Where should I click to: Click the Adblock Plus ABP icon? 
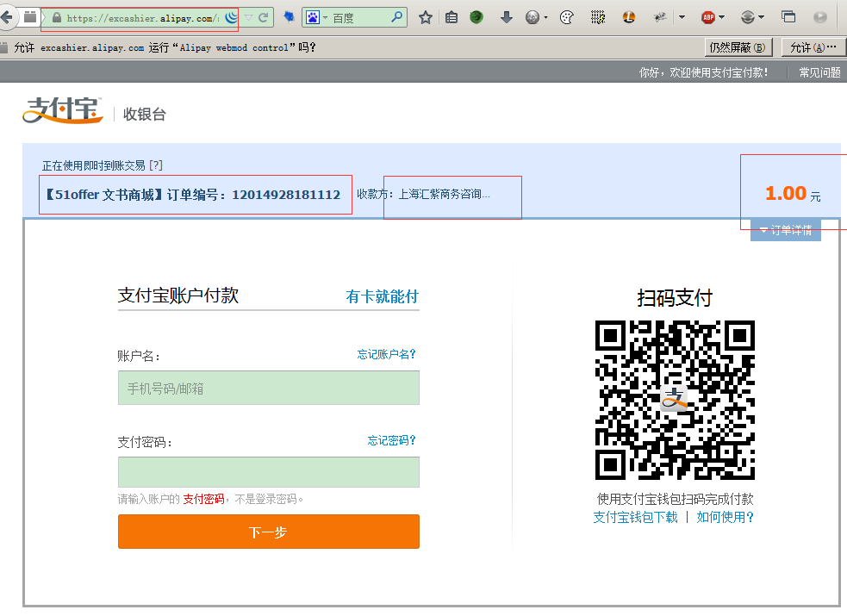tap(708, 18)
